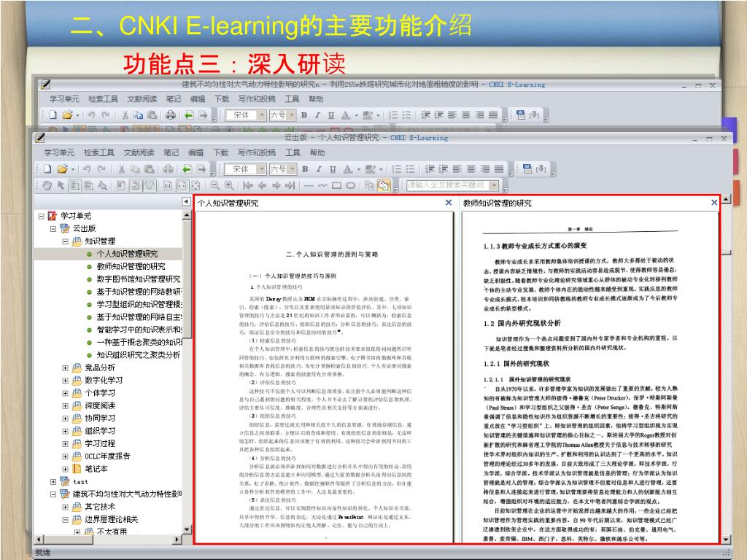The image size is (747, 560).
Task: Collapse the 知识管理 folder node
Action: tap(65, 241)
